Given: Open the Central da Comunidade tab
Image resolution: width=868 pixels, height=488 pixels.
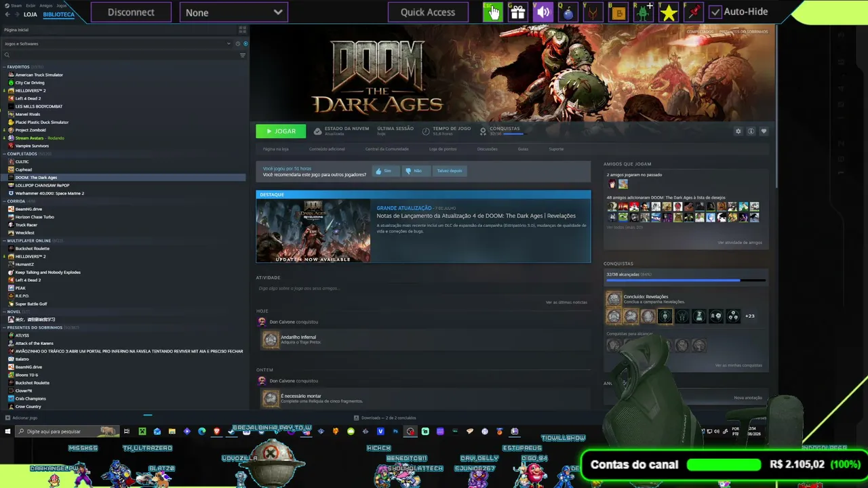Looking at the screenshot, I should pyautogui.click(x=387, y=149).
